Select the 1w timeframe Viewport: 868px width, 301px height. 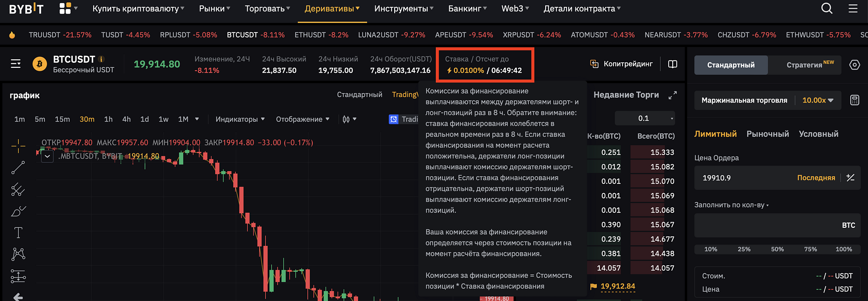click(x=163, y=119)
